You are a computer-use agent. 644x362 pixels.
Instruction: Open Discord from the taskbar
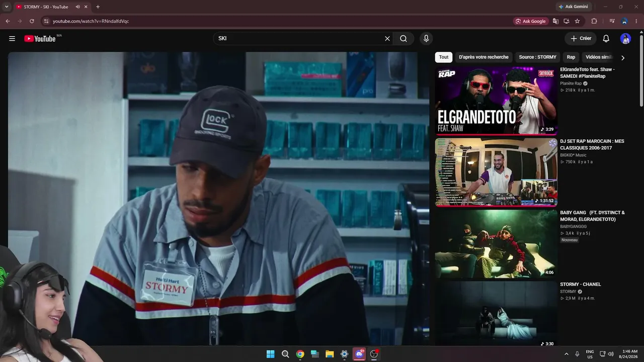(359, 354)
